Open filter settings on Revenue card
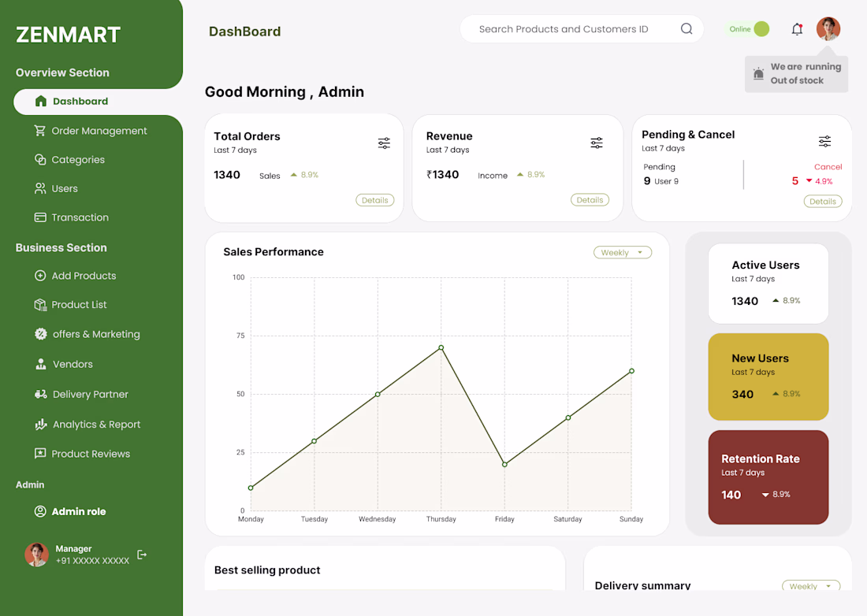 597,143
